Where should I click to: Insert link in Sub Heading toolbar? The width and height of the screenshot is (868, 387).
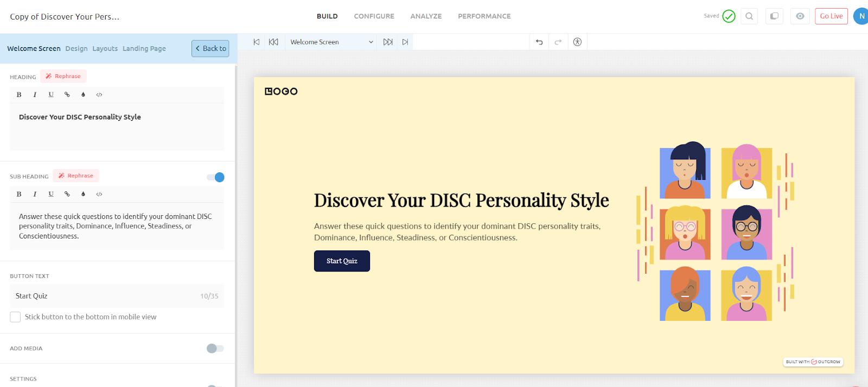[x=67, y=194]
